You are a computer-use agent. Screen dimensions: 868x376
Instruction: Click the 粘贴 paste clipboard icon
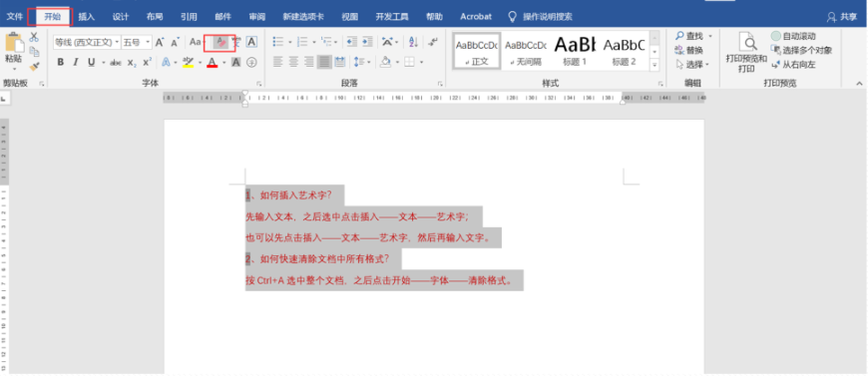(14, 43)
